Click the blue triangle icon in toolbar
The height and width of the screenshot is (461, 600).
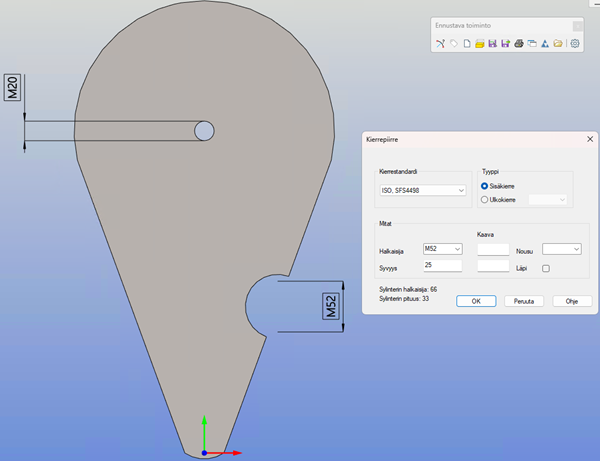pos(545,44)
